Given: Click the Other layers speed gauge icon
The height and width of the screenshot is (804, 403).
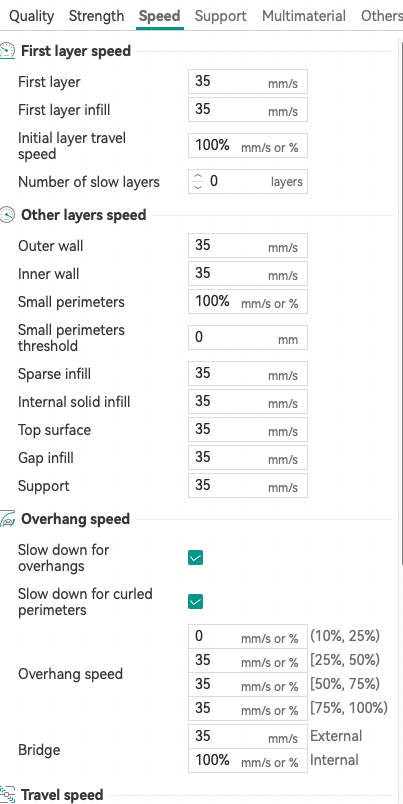Looking at the screenshot, I should (x=7, y=215).
